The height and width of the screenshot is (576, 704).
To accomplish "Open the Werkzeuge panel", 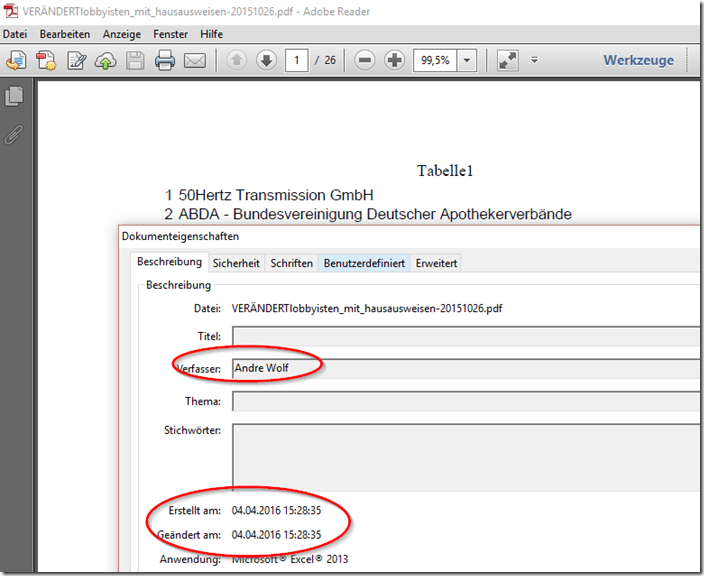I will coord(638,60).
